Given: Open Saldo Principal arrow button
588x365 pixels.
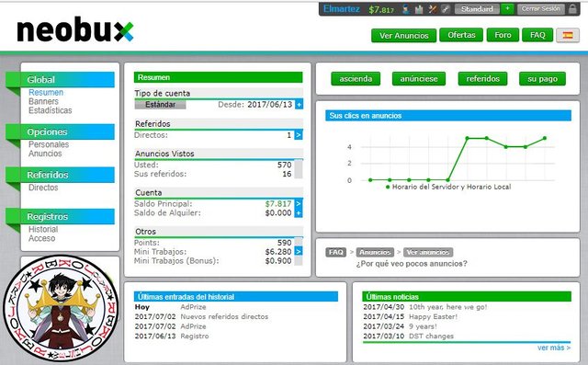Looking at the screenshot, I should point(299,204).
